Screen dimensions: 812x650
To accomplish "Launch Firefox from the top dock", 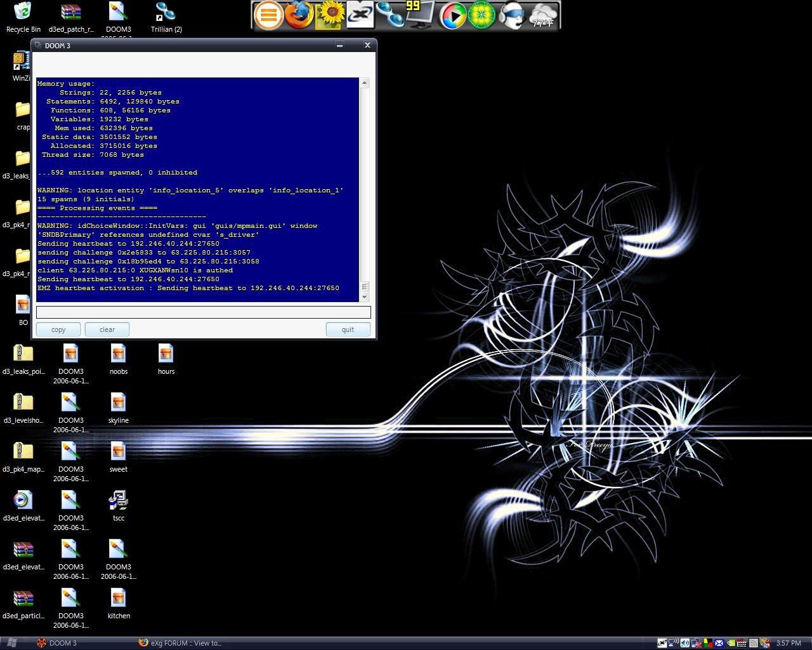I will click(x=298, y=15).
